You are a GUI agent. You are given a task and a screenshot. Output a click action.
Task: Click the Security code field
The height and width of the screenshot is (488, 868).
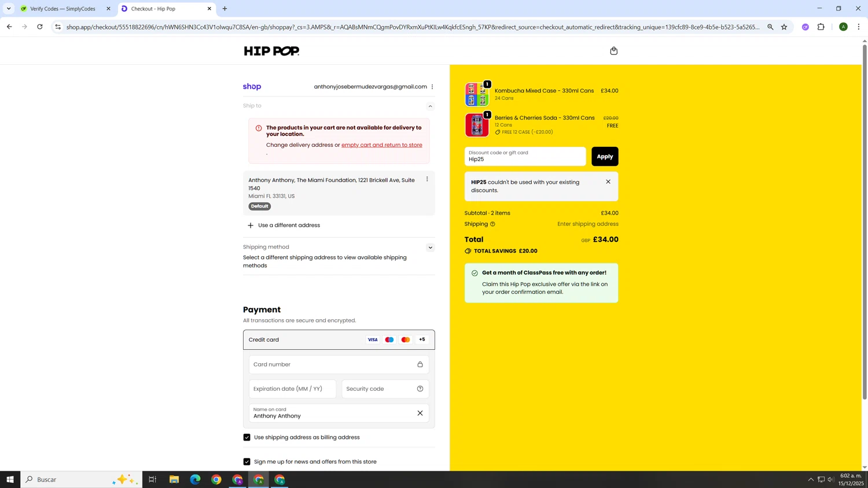tap(385, 389)
